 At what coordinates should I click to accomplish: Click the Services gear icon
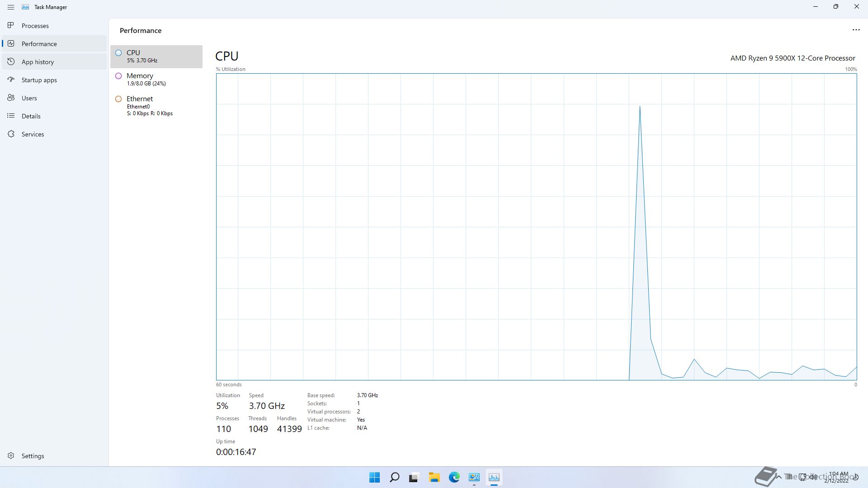(x=11, y=134)
